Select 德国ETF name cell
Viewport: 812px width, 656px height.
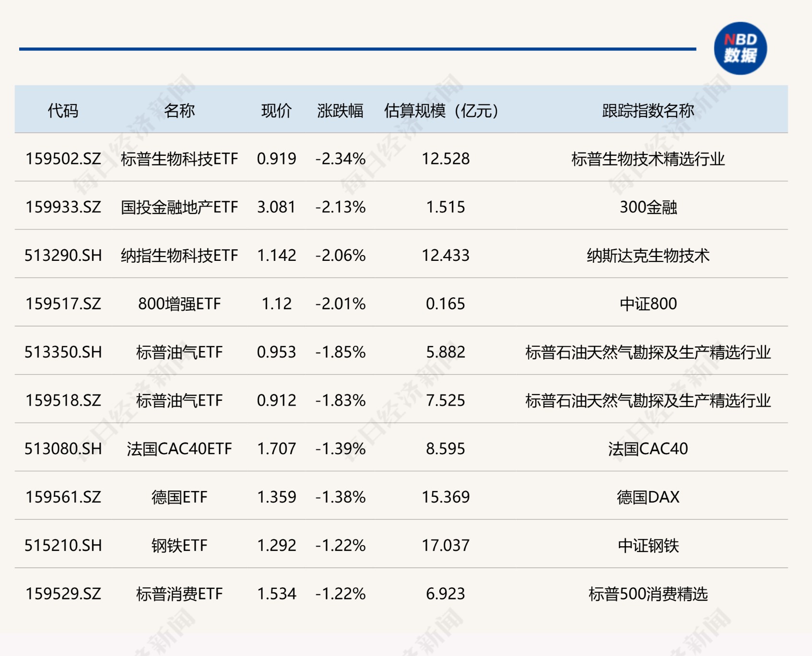(179, 497)
